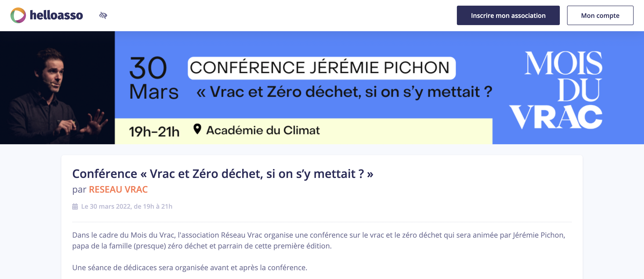
Task: Click the Une séance de dédicaces sentence
Action: click(x=189, y=267)
